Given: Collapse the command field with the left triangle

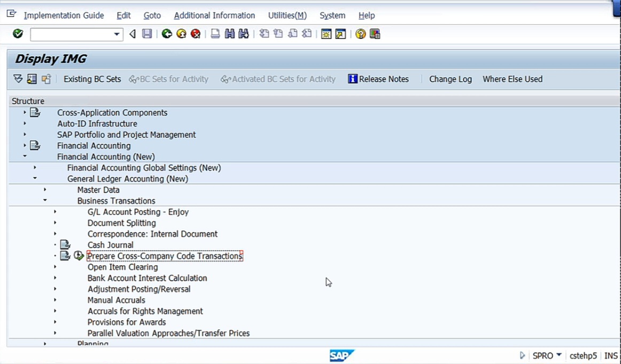Looking at the screenshot, I should [x=133, y=34].
